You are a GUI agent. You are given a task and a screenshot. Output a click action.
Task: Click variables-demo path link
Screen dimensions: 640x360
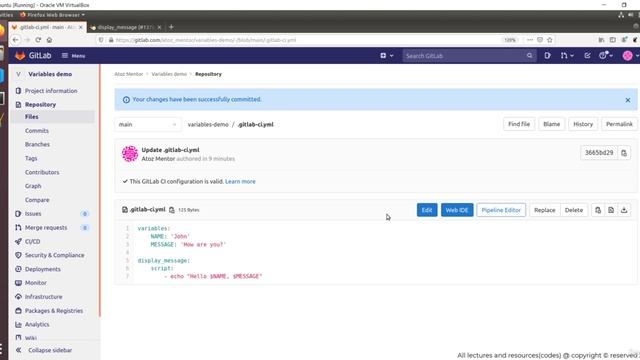pos(208,124)
